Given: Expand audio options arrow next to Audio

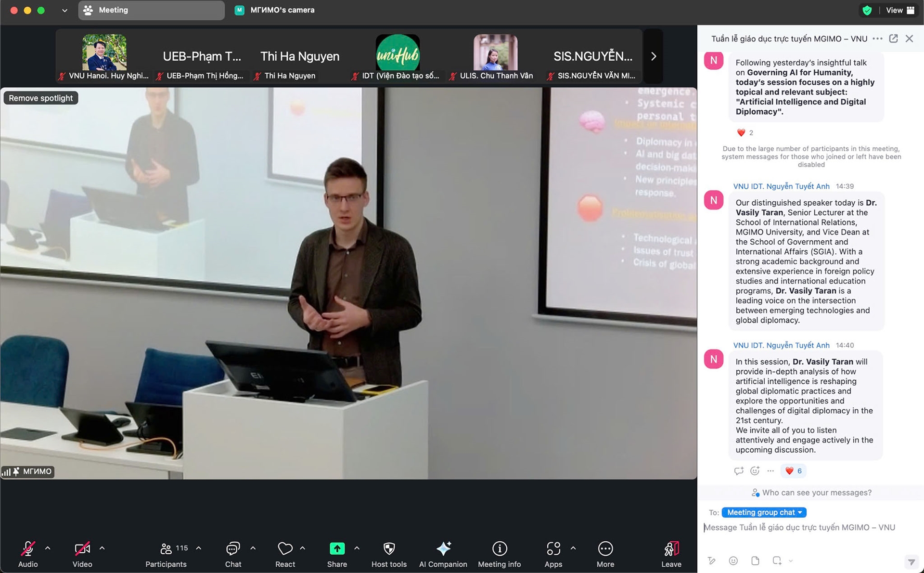Looking at the screenshot, I should click(x=48, y=548).
